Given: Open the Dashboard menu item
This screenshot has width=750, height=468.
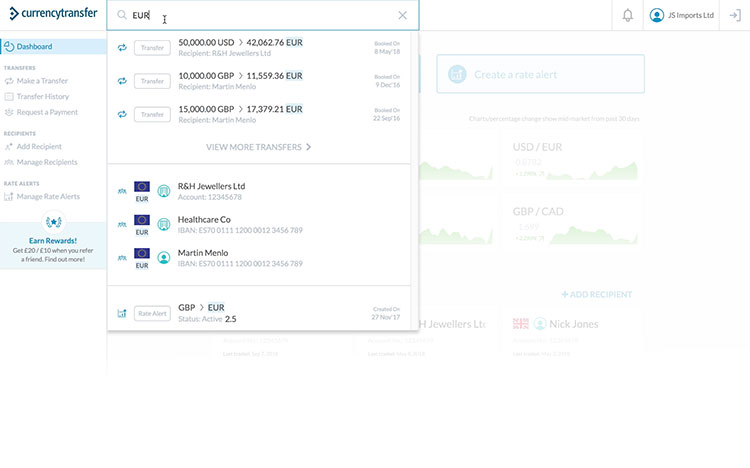Looking at the screenshot, I should pyautogui.click(x=34, y=47).
